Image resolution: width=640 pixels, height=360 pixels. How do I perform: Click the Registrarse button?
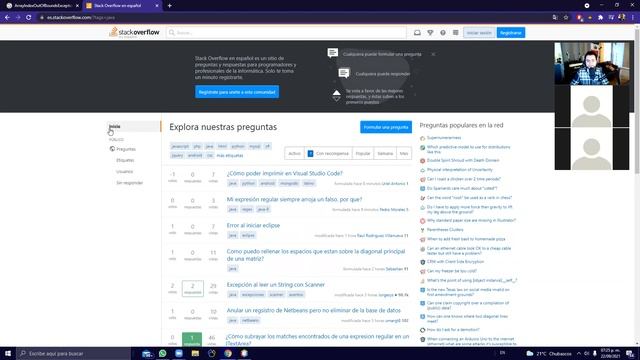(511, 33)
